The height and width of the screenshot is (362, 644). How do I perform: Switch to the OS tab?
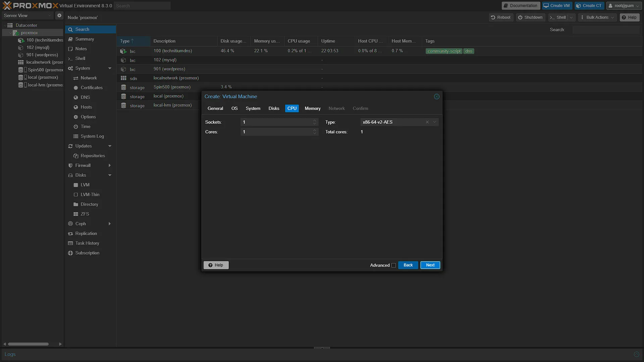(x=234, y=109)
